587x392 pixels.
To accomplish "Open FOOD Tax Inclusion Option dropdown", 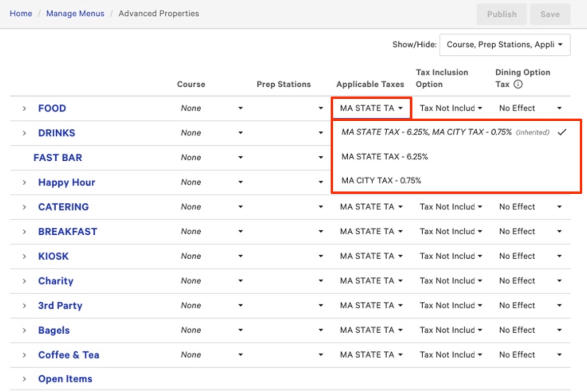I will click(450, 108).
